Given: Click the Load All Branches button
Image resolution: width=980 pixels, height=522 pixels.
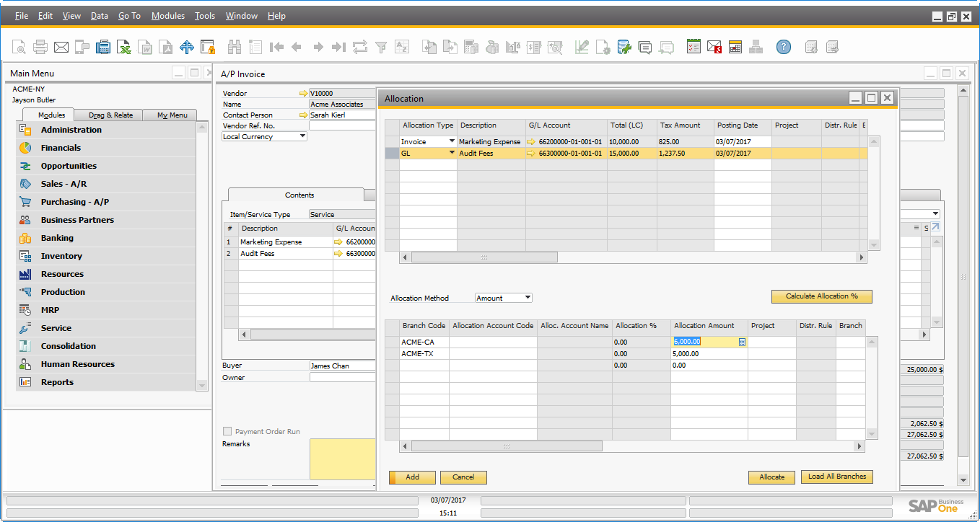Looking at the screenshot, I should [x=836, y=477].
